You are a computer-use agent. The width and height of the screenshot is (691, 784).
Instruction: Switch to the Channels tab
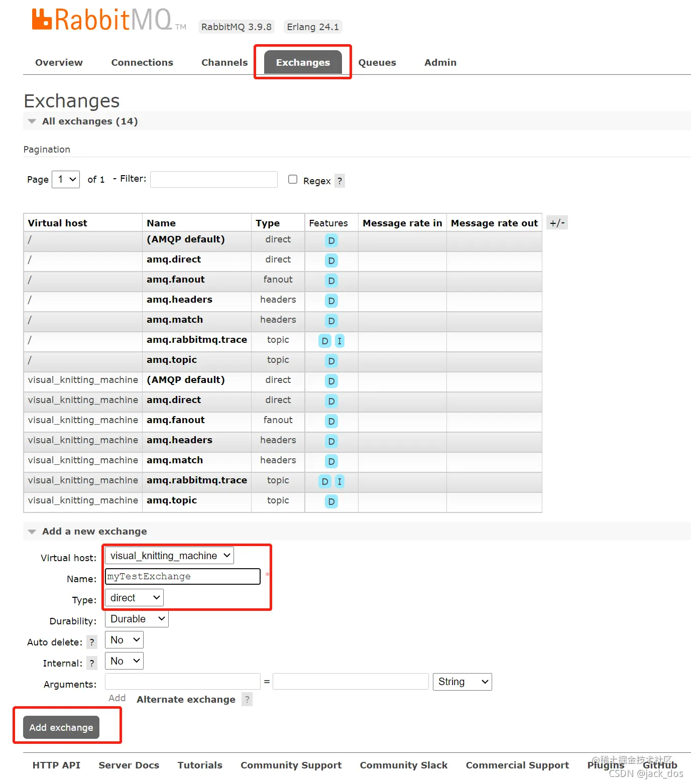pyautogui.click(x=224, y=62)
